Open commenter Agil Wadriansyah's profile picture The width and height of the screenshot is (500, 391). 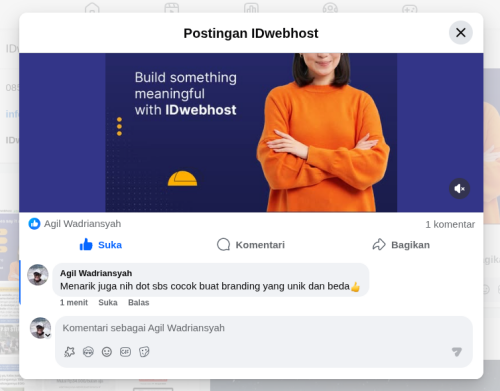coord(38,275)
